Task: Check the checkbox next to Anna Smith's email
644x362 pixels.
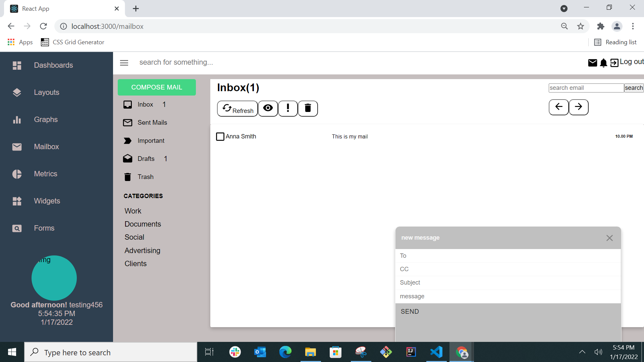Action: [x=220, y=136]
